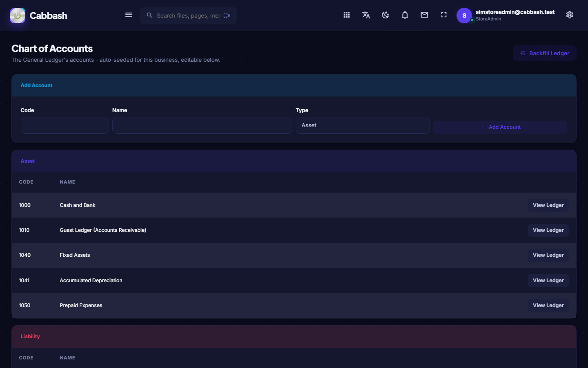View Ledger for Cash and Bank
Image resolution: width=588 pixels, height=368 pixels.
pyautogui.click(x=548, y=205)
